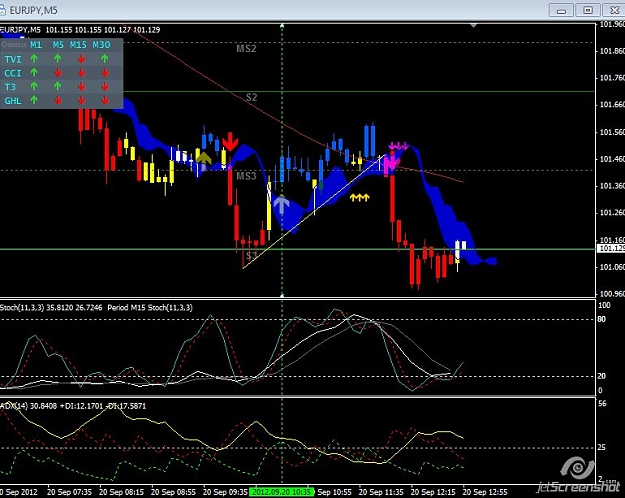Click the MS3 pivot level label
Screen dimensions: 625x498
click(246, 176)
